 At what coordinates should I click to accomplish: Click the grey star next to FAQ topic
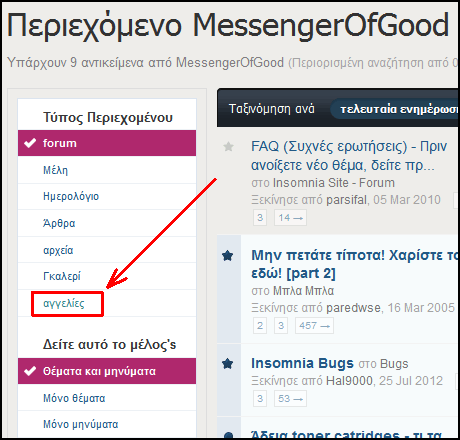[x=228, y=146]
